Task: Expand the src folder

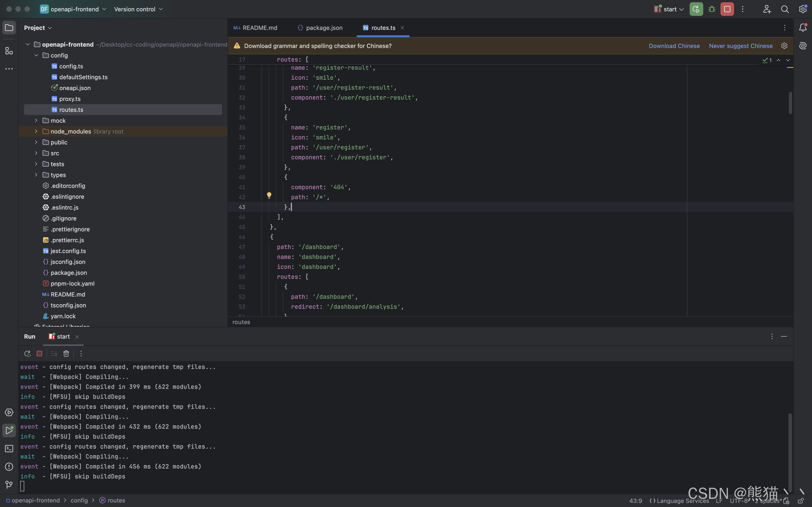Action: click(x=36, y=153)
